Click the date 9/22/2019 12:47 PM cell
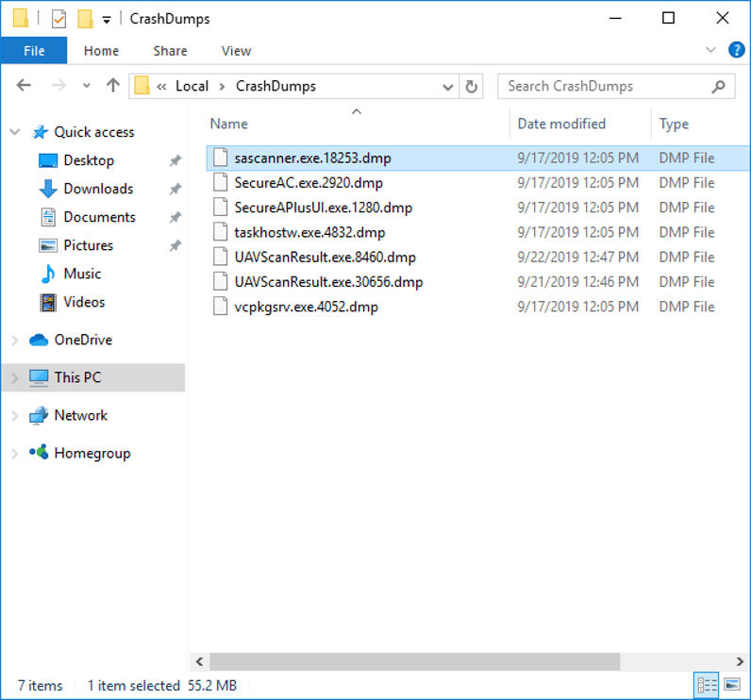The height and width of the screenshot is (700, 751). point(577,258)
